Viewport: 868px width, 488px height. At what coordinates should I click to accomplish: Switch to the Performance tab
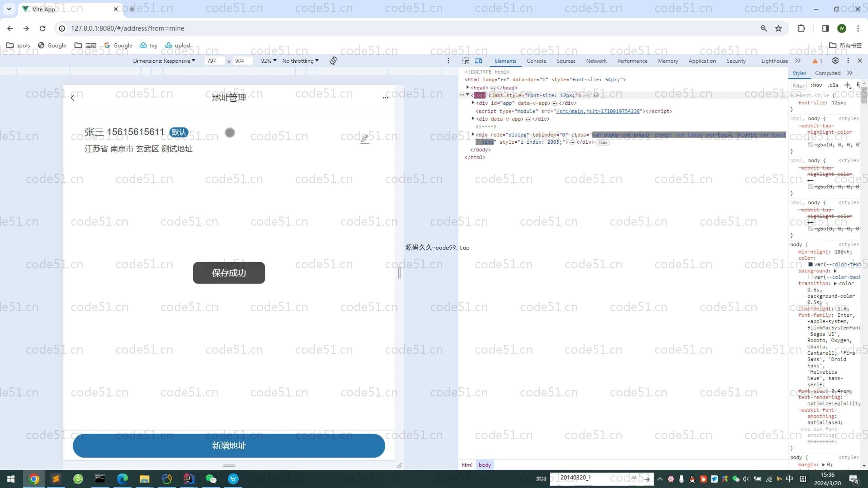632,61
